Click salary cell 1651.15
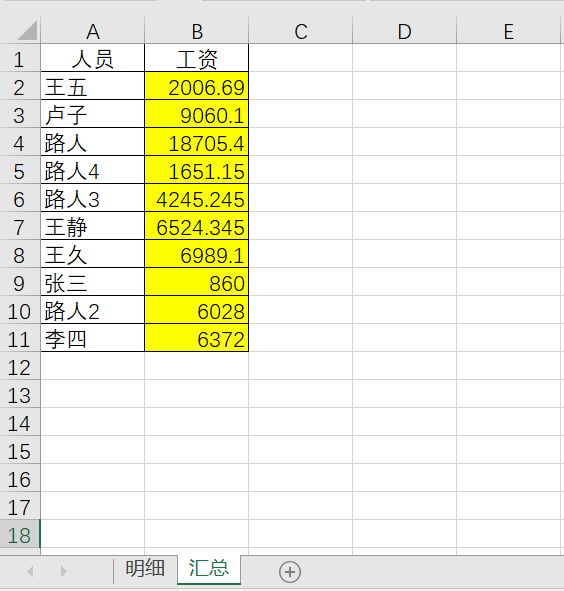 coord(197,171)
